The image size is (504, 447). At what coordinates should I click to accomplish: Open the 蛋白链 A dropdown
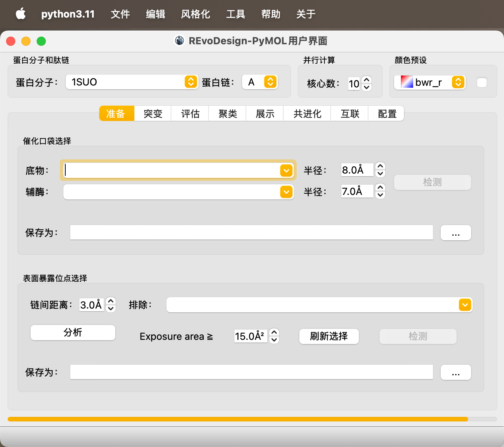point(260,82)
